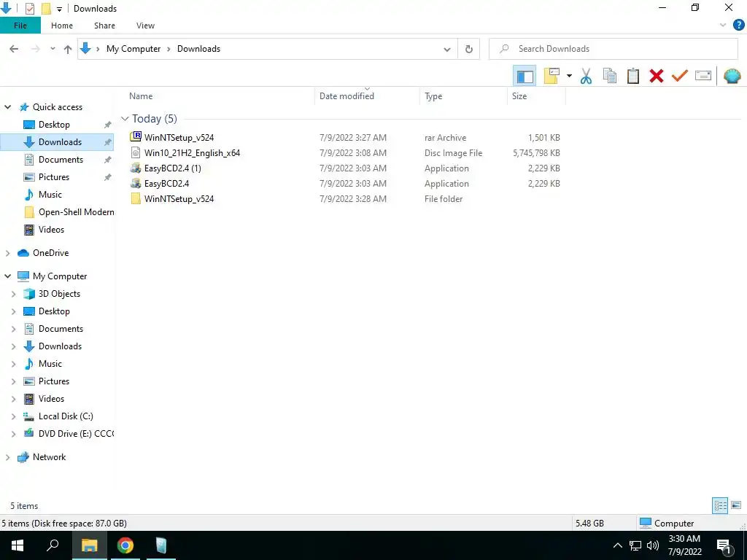Expand the Network tree node

point(7,457)
